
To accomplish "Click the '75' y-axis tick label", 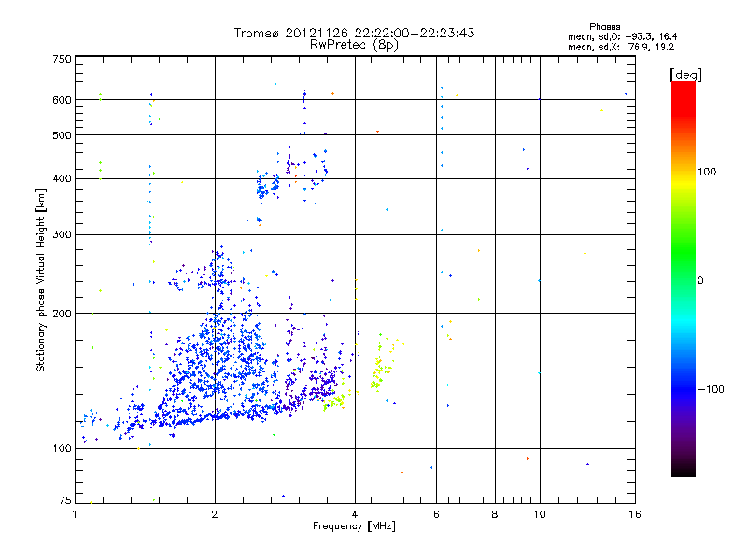I will (65, 500).
